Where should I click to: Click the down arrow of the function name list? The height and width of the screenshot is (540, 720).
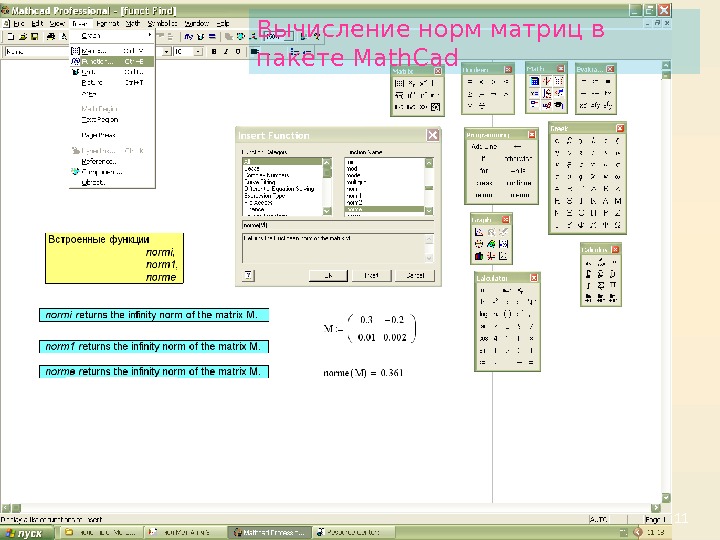tap(429, 211)
